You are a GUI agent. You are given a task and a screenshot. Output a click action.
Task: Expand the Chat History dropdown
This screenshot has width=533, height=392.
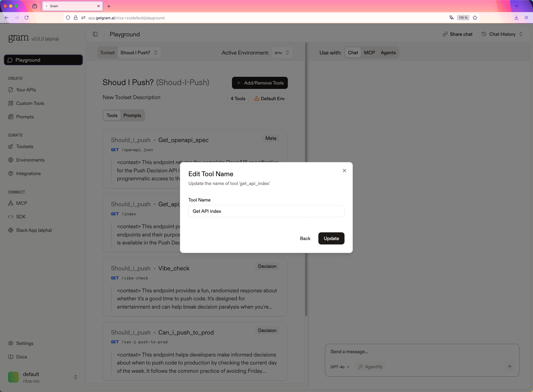click(502, 34)
